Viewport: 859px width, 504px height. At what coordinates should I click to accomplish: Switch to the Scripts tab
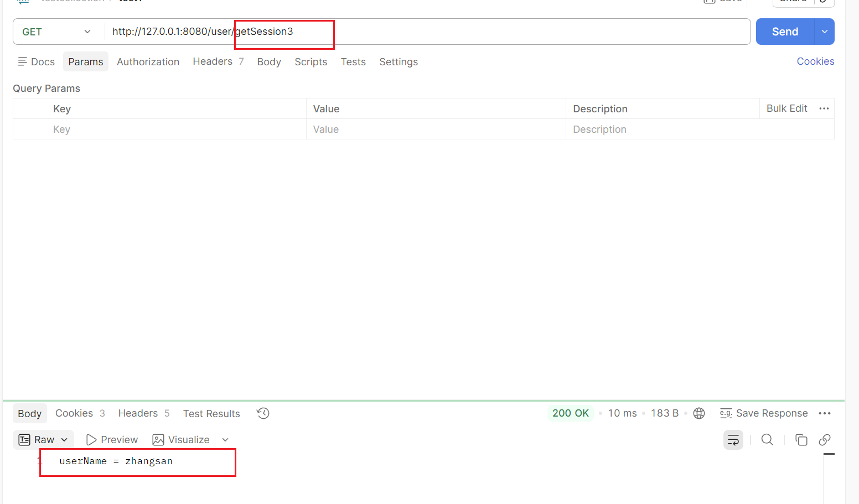[x=311, y=61]
